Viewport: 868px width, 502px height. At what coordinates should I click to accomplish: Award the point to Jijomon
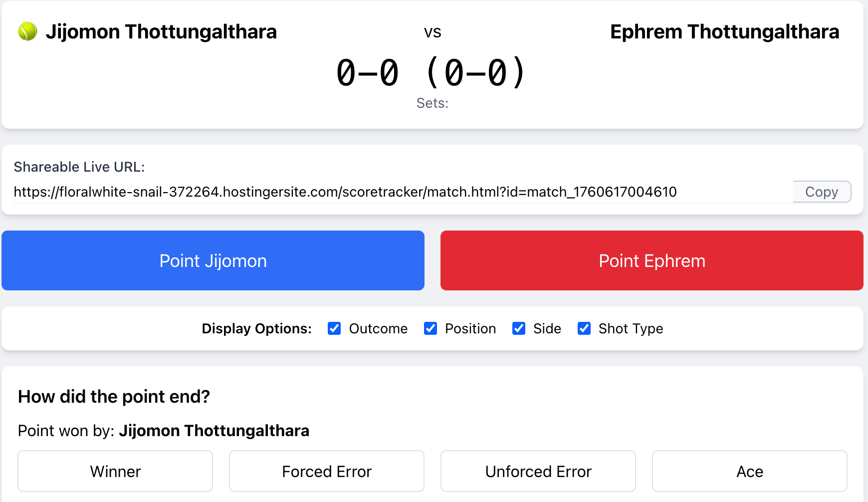pos(213,260)
